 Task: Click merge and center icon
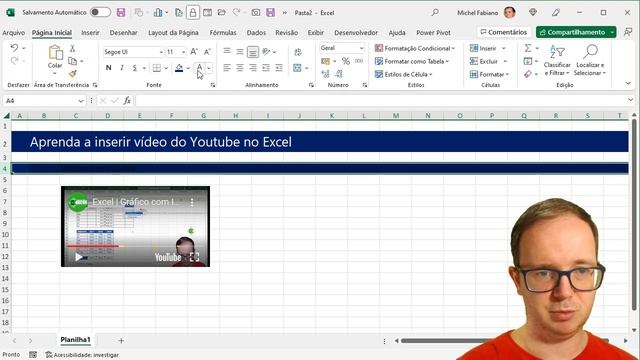pyautogui.click(x=297, y=68)
